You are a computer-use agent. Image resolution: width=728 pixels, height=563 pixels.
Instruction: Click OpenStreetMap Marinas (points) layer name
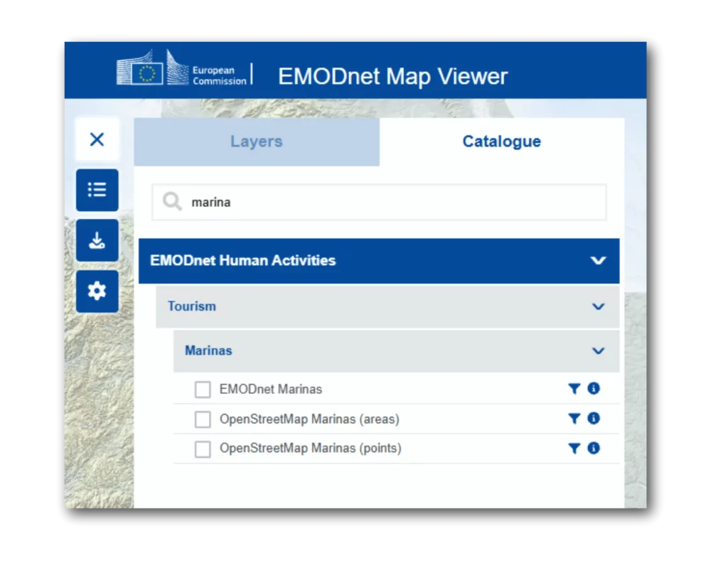coord(310,449)
